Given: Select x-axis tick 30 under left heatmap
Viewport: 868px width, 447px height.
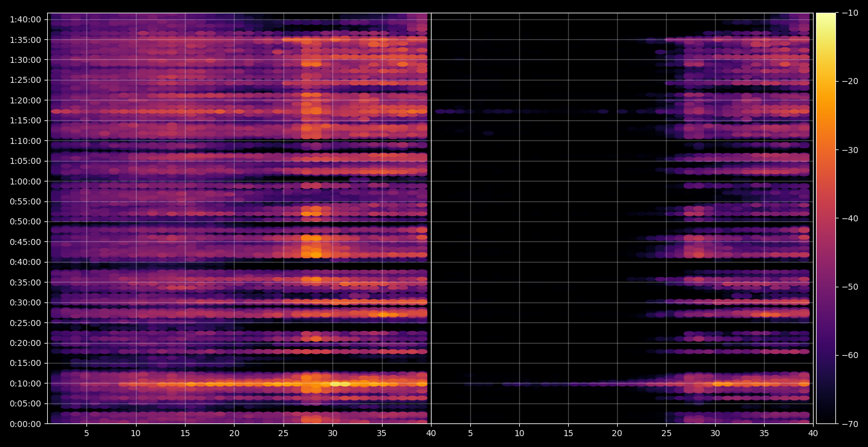Looking at the screenshot, I should point(332,433).
